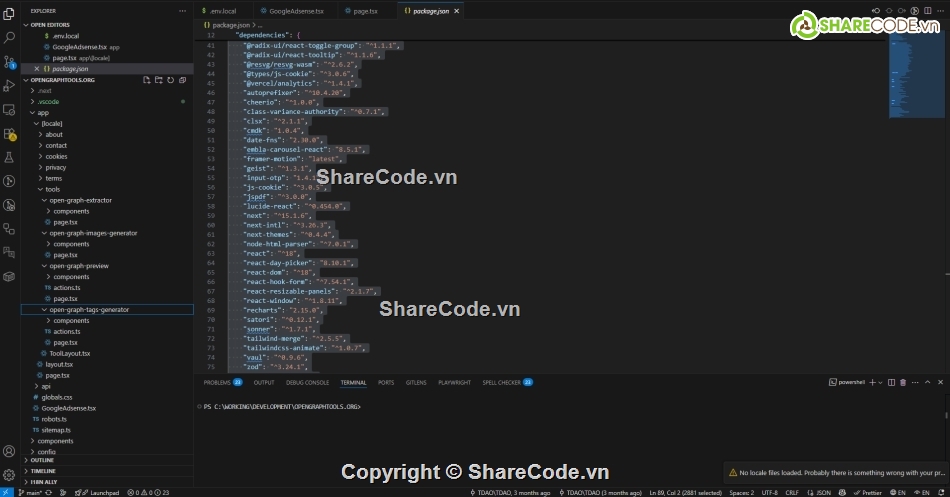Refresh the explorer file tree
Image resolution: width=950 pixels, height=497 pixels.
pos(171,80)
